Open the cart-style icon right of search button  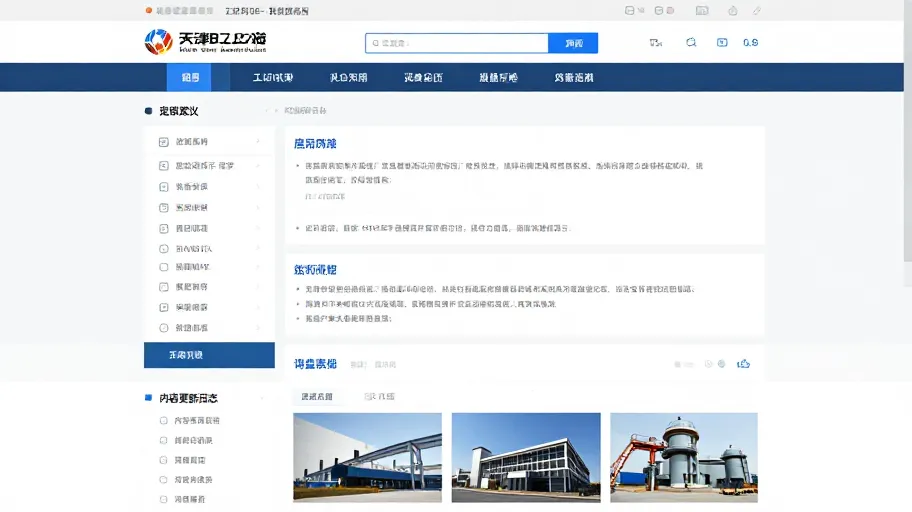point(656,42)
